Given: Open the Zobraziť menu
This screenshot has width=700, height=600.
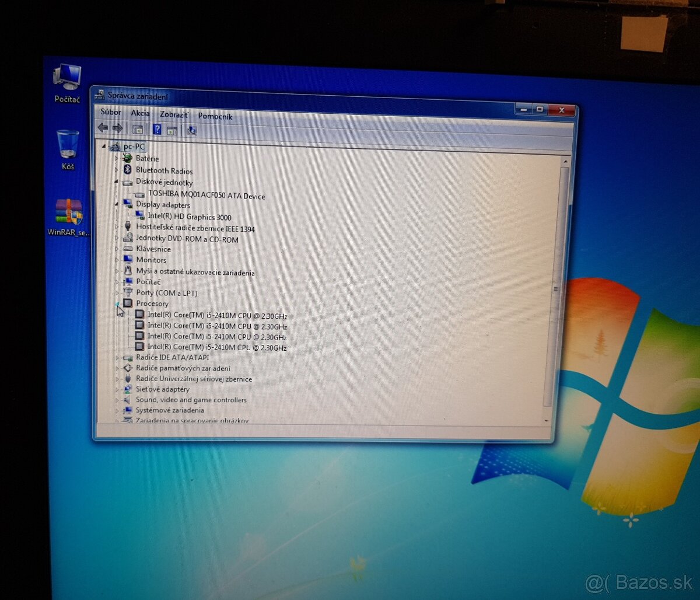Looking at the screenshot, I should point(174,115).
